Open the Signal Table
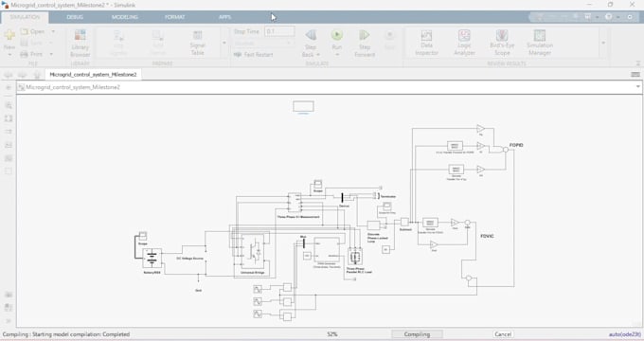 point(198,43)
